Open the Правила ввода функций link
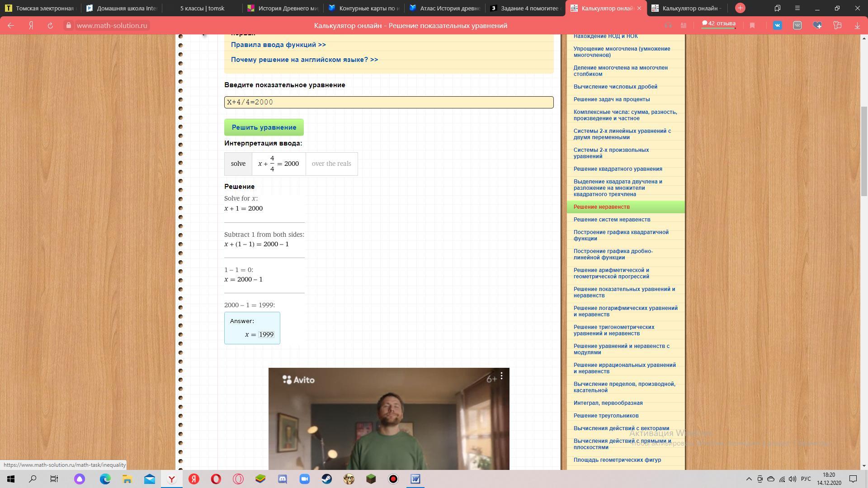Viewport: 868px width, 488px height. pyautogui.click(x=278, y=45)
